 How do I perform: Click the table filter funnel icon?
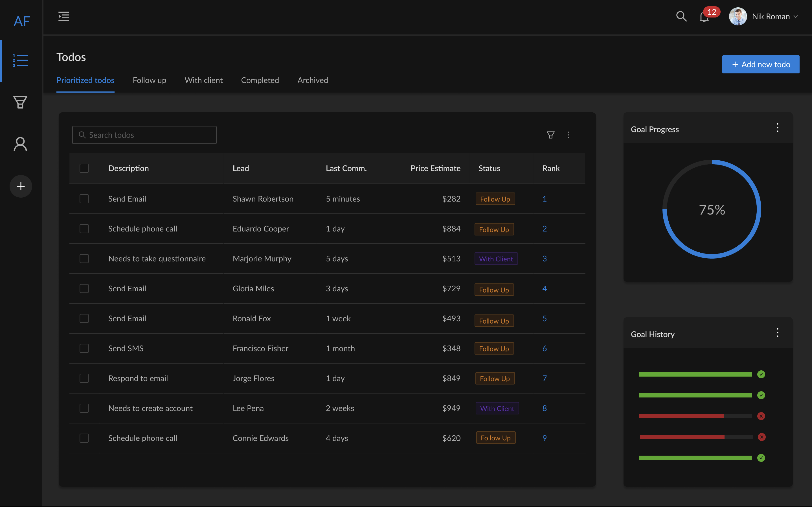(551, 135)
